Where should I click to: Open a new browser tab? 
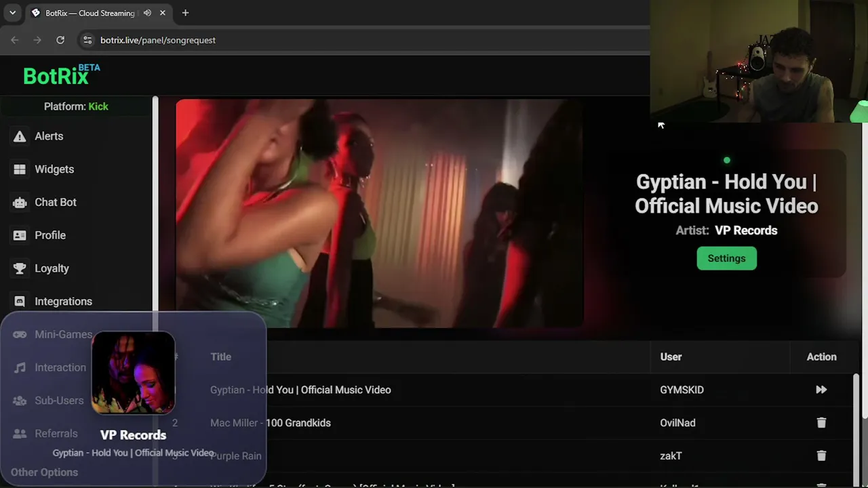coord(185,13)
